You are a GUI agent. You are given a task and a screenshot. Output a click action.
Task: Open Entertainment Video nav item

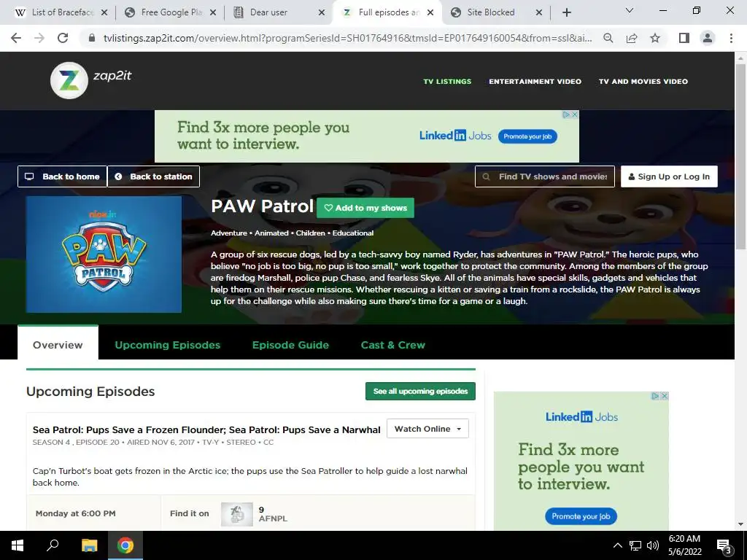[535, 82]
